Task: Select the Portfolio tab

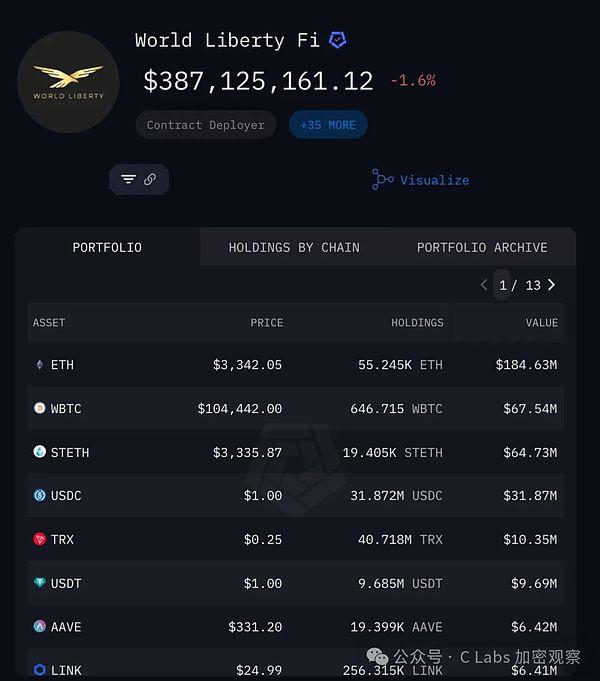Action: click(x=107, y=247)
